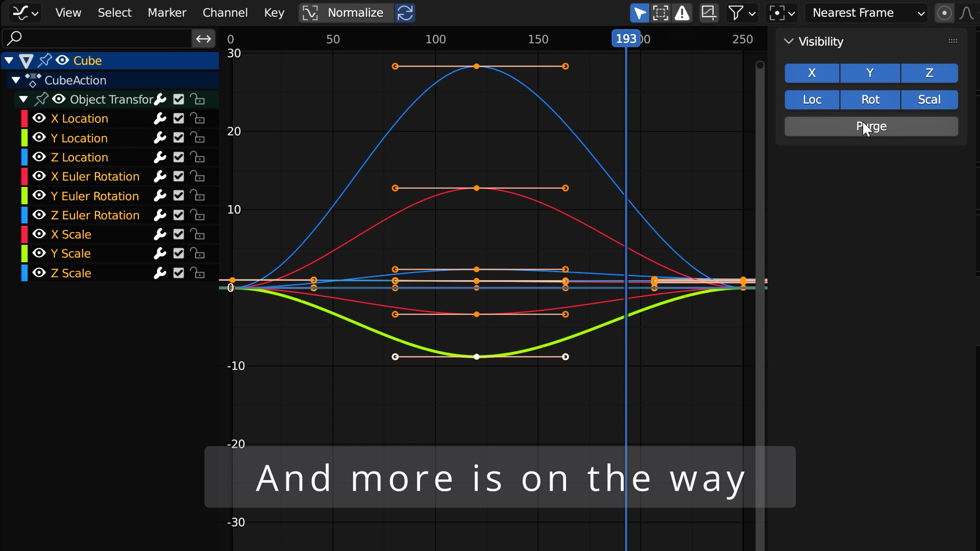Select the Tweak tool in the toolbar

pos(640,13)
